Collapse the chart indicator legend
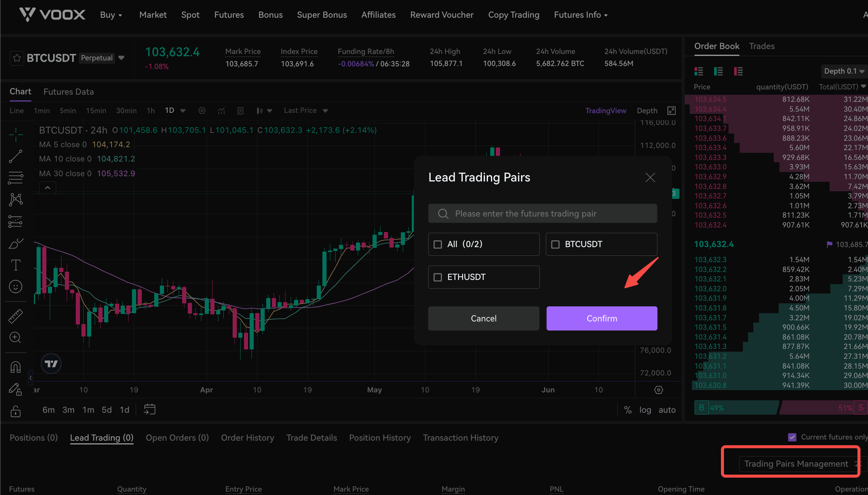This screenshot has width=868, height=495. [48, 188]
